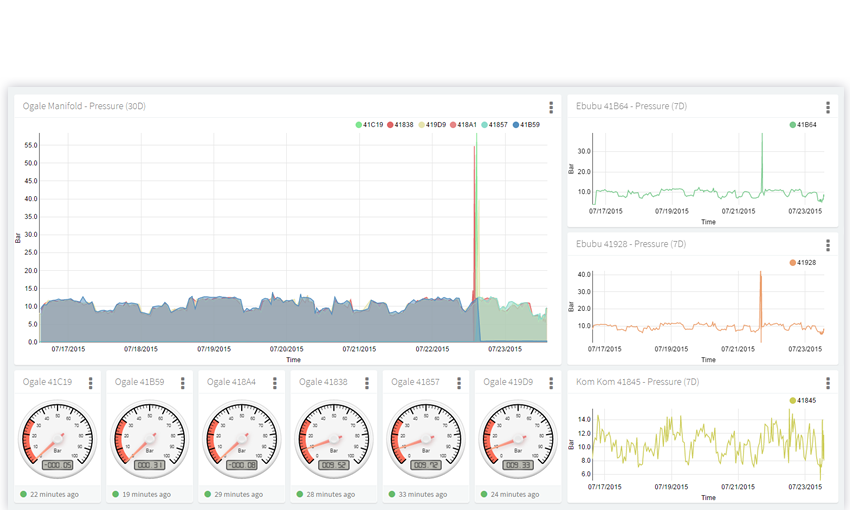Click three-dot menu on Ogale 41838 gauge

pos(367,383)
